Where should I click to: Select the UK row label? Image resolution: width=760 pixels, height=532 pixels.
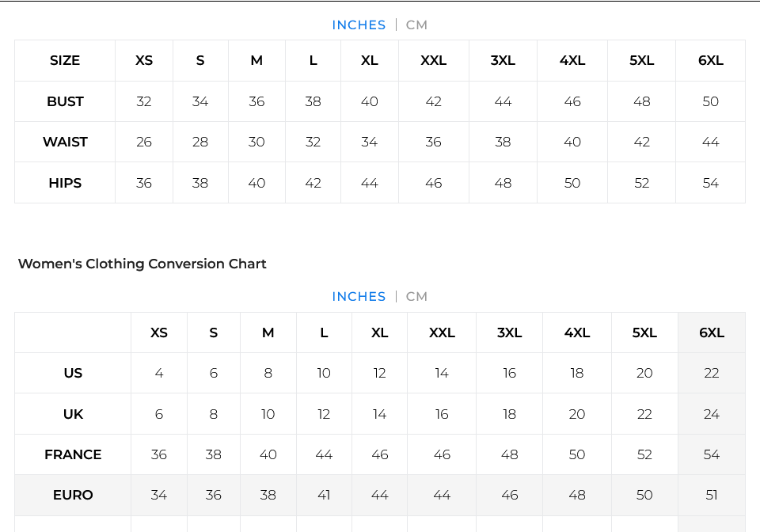[x=73, y=414]
